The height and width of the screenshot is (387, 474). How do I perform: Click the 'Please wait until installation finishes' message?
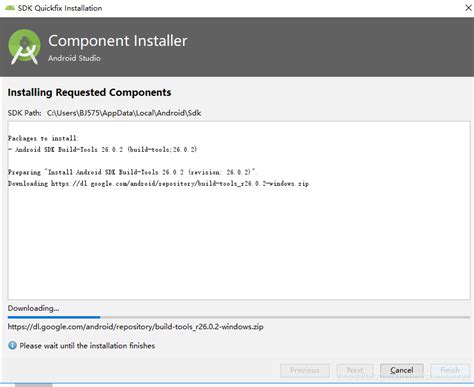point(87,346)
